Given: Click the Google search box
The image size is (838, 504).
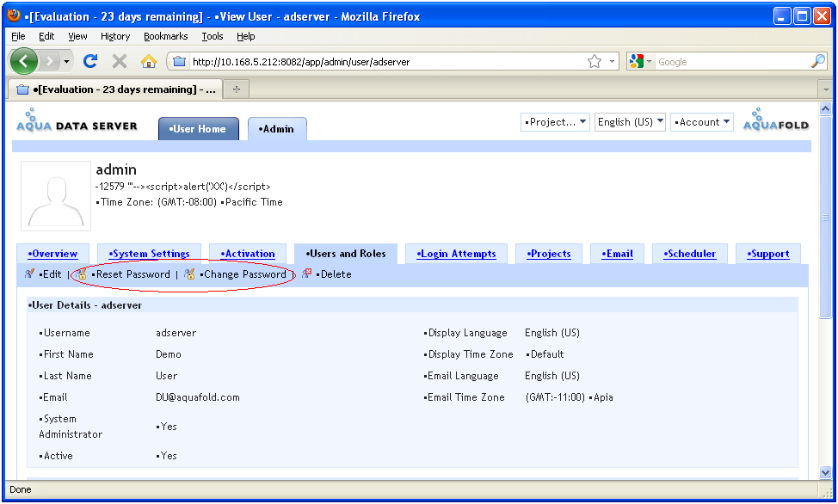Looking at the screenshot, I should (x=732, y=61).
